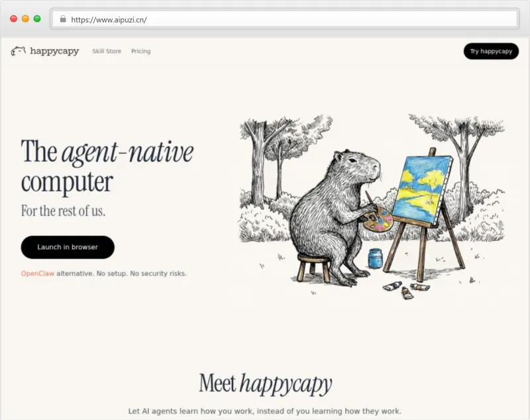Click the green maximize window button
This screenshot has height=420, width=530.
[x=37, y=19]
